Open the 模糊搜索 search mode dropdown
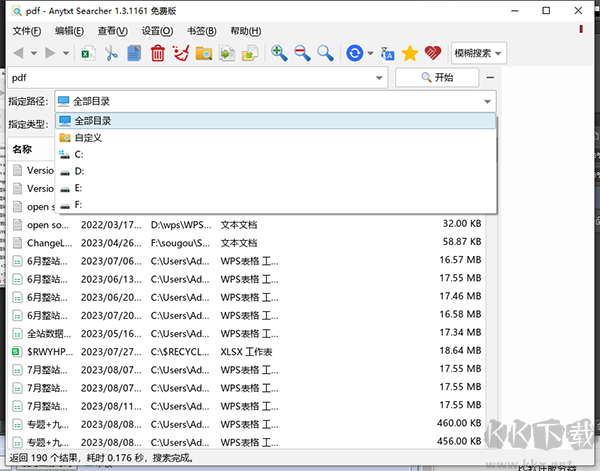This screenshot has height=471, width=600. (479, 53)
